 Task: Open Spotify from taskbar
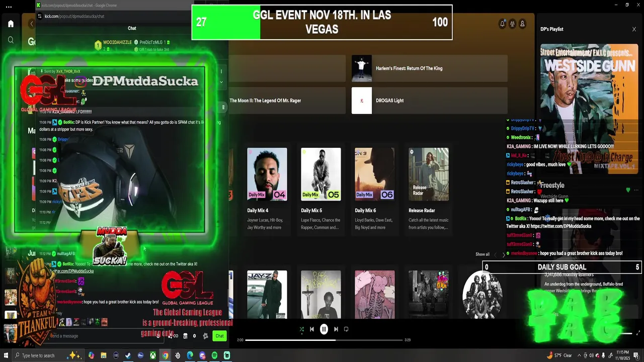point(214,355)
